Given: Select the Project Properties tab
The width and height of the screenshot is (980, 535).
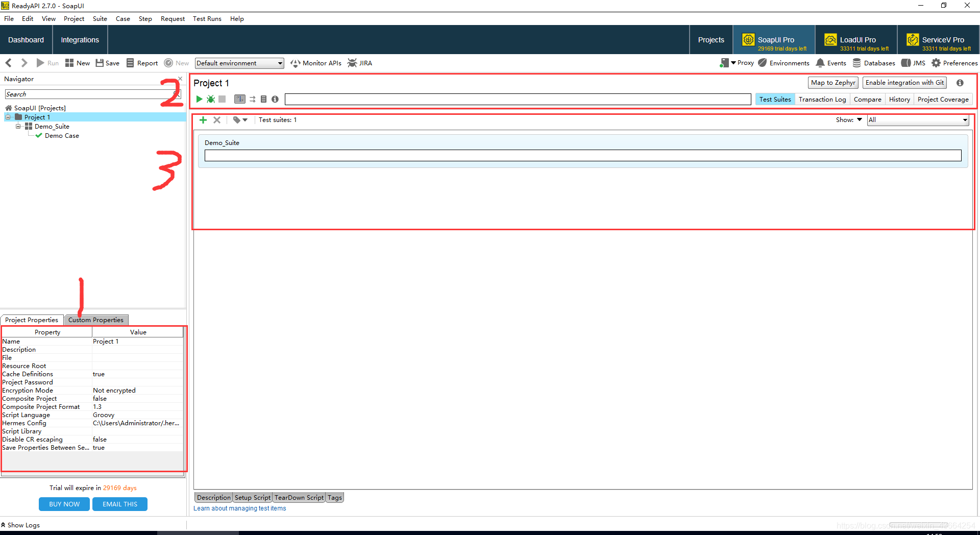Looking at the screenshot, I should (x=32, y=320).
